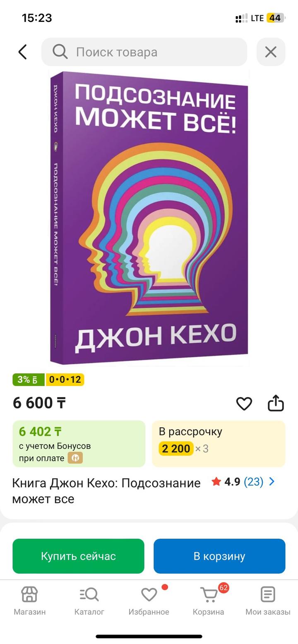
Task: Open the Каталог tab
Action: coord(89,601)
